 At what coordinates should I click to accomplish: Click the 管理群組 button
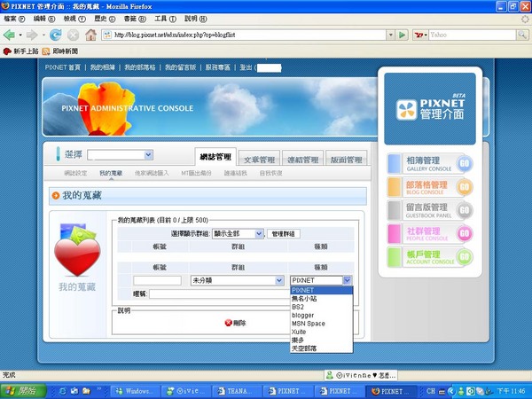[284, 234]
